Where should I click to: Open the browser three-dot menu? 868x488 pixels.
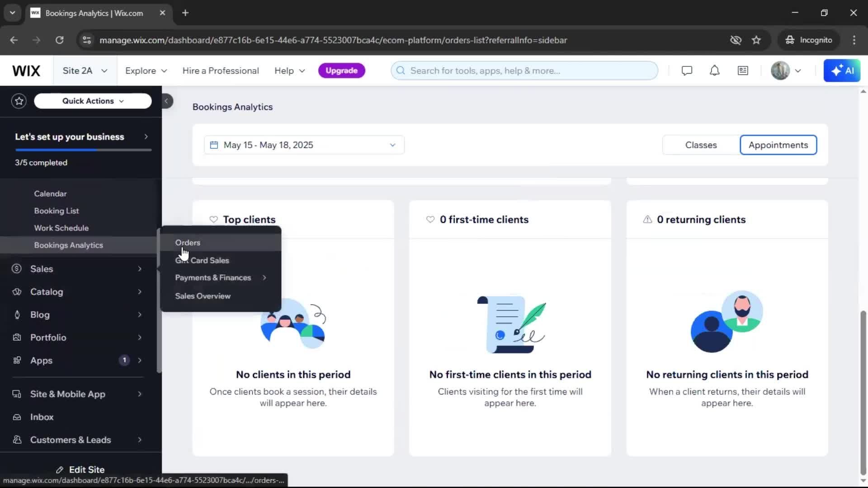(x=854, y=40)
